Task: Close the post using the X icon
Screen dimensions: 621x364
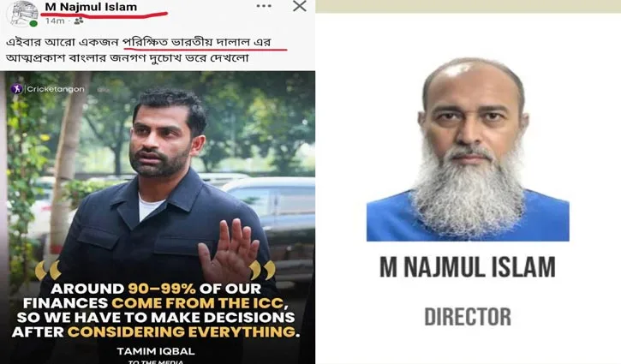Action: (300, 6)
